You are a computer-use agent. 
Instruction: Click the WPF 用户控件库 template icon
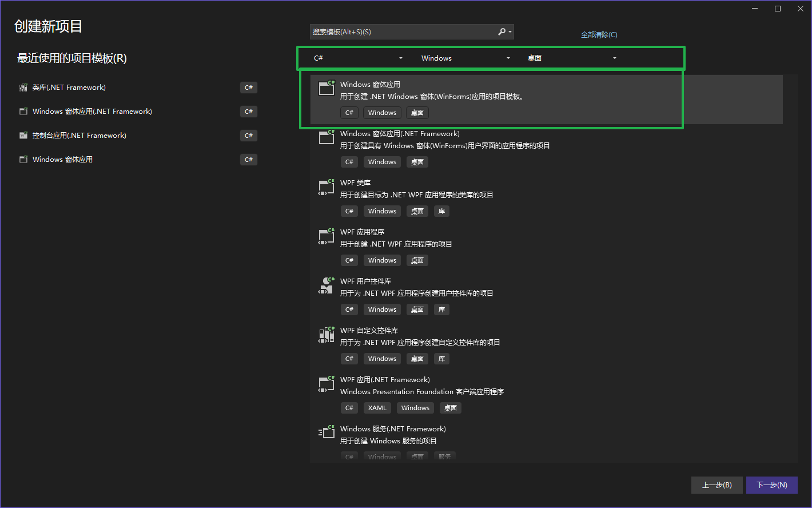327,284
